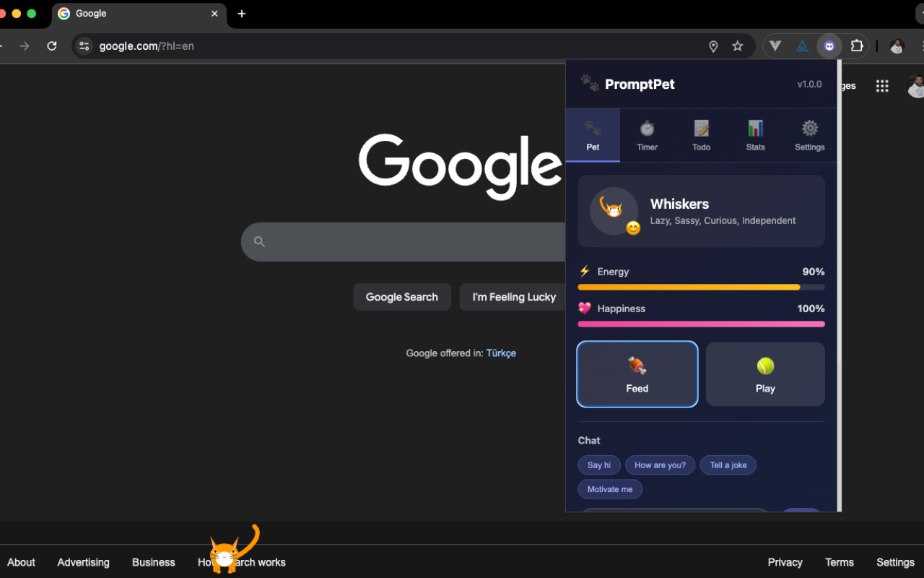Open the Google footer Settings menu
Image resolution: width=924 pixels, height=578 pixels.
895,562
